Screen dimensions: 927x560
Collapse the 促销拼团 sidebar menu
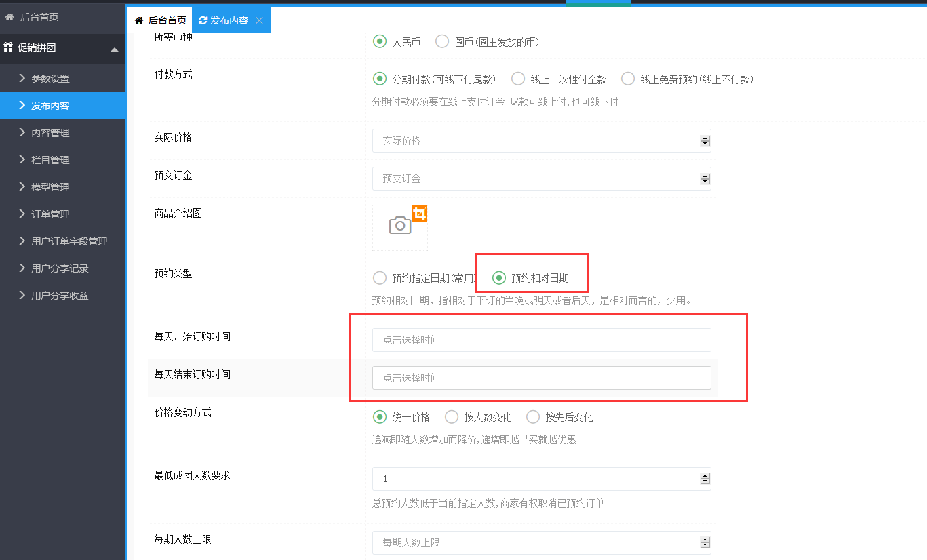pyautogui.click(x=114, y=49)
